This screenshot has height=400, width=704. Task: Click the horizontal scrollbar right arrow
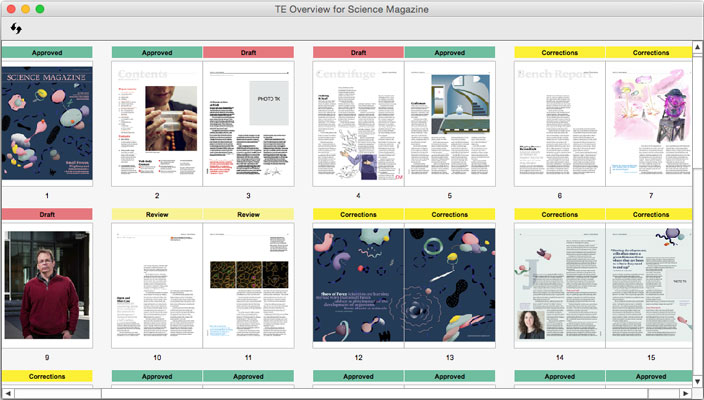(685, 393)
